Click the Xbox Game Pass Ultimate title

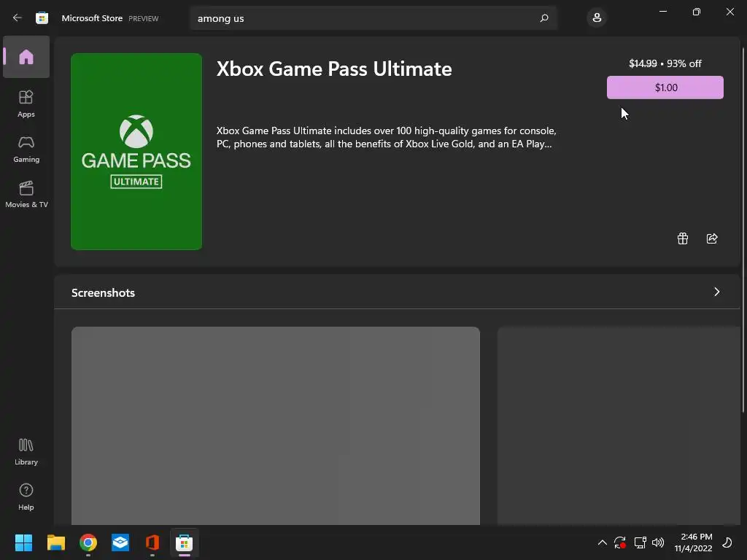pos(334,69)
